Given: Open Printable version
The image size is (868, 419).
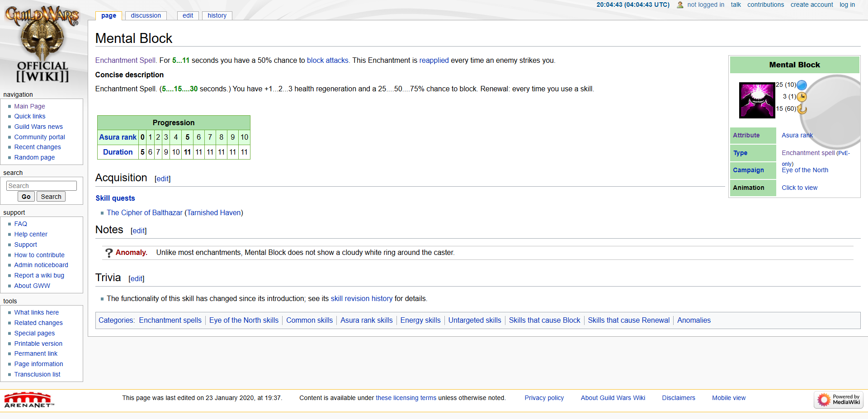Looking at the screenshot, I should click(38, 344).
